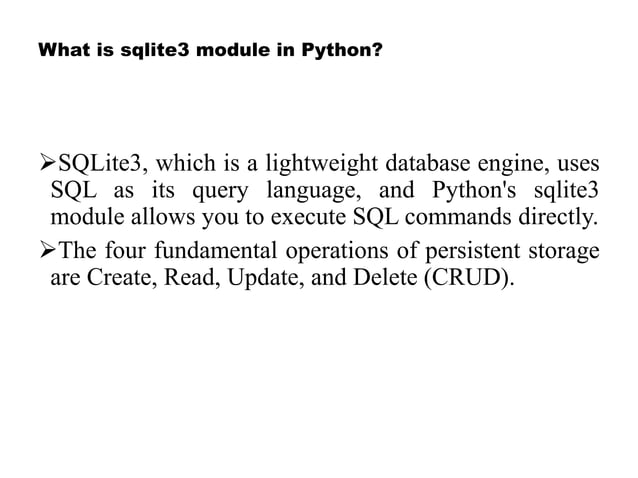Click the word 'storage' in second bullet
The width and height of the screenshot is (638, 478).
564,252
